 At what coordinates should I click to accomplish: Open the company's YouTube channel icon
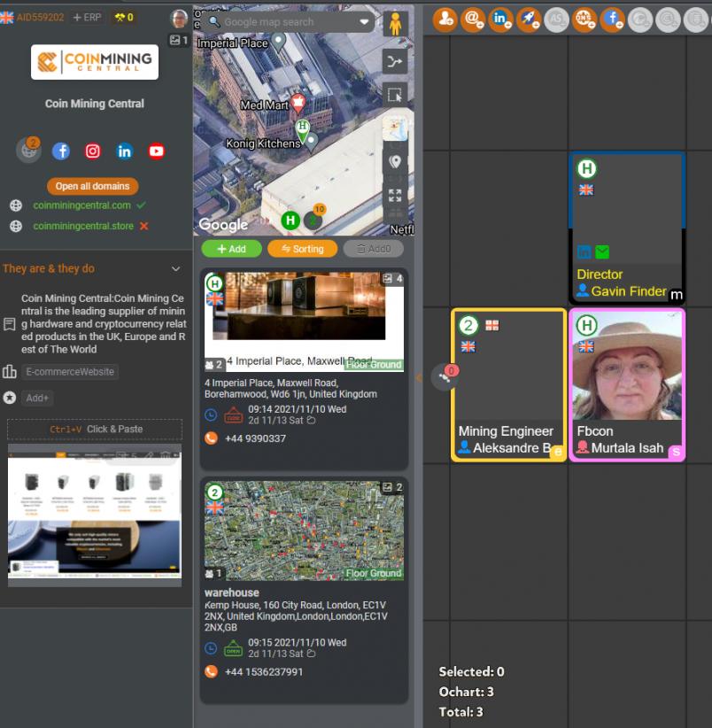(157, 151)
